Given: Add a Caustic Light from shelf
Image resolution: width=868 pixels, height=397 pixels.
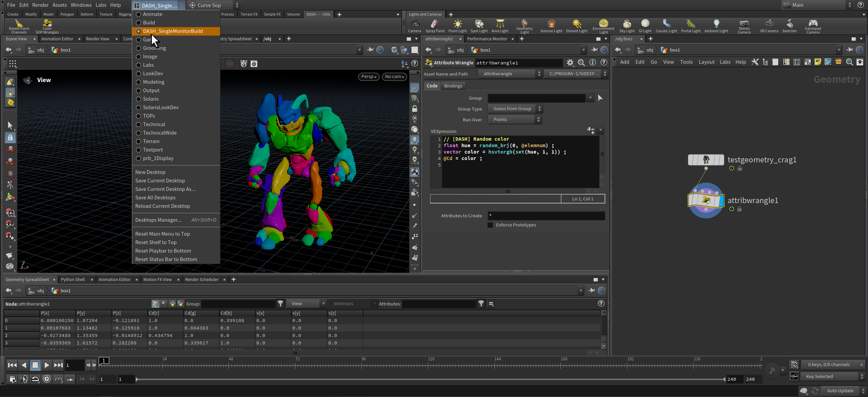Looking at the screenshot, I should (666, 26).
